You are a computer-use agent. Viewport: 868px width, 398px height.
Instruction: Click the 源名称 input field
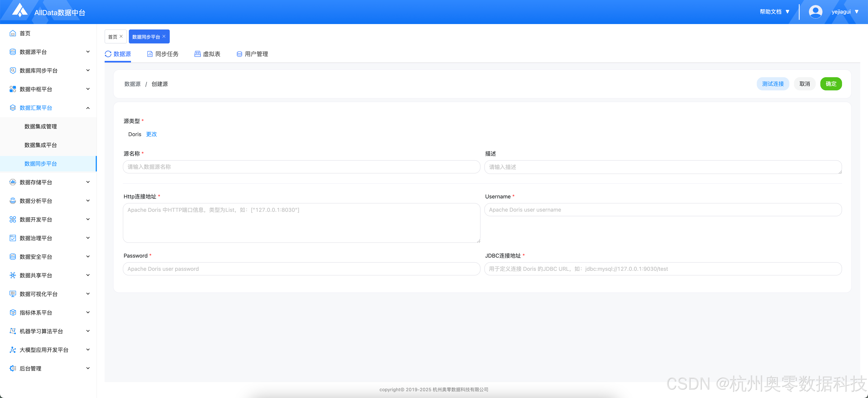pyautogui.click(x=301, y=167)
